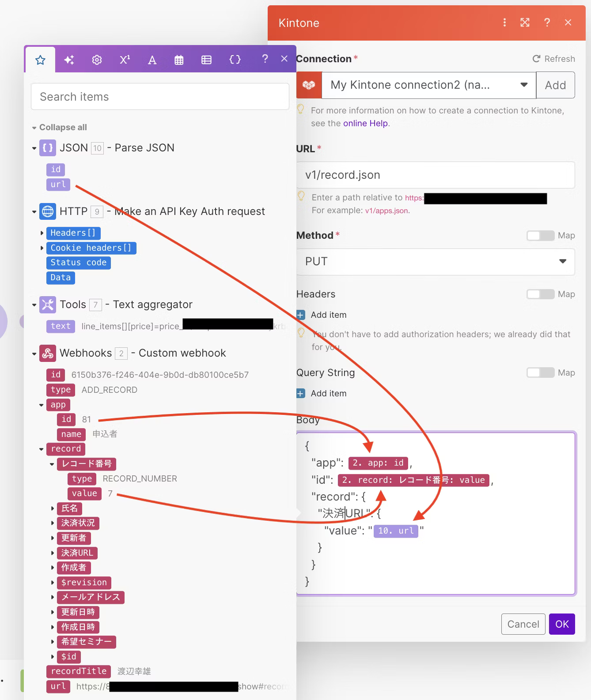Open the general functions gear tab
The image size is (591, 700).
pyautogui.click(x=97, y=60)
